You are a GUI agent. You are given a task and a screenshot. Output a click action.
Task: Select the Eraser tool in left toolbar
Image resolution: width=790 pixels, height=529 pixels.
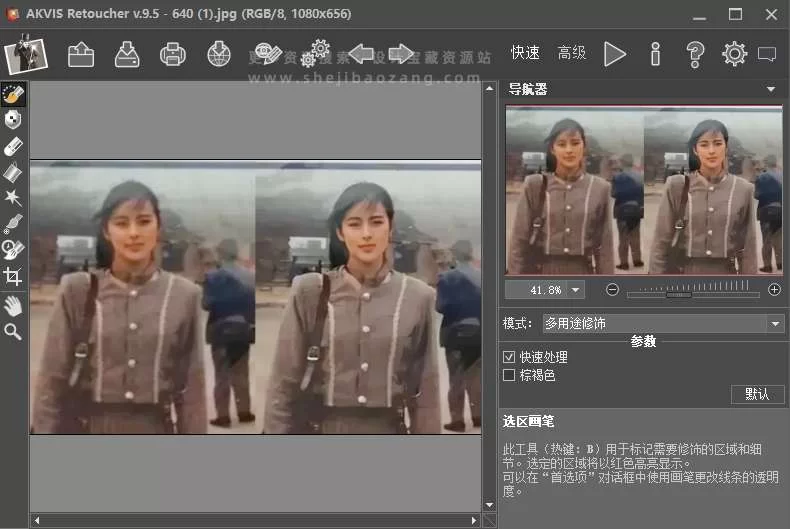(13, 146)
